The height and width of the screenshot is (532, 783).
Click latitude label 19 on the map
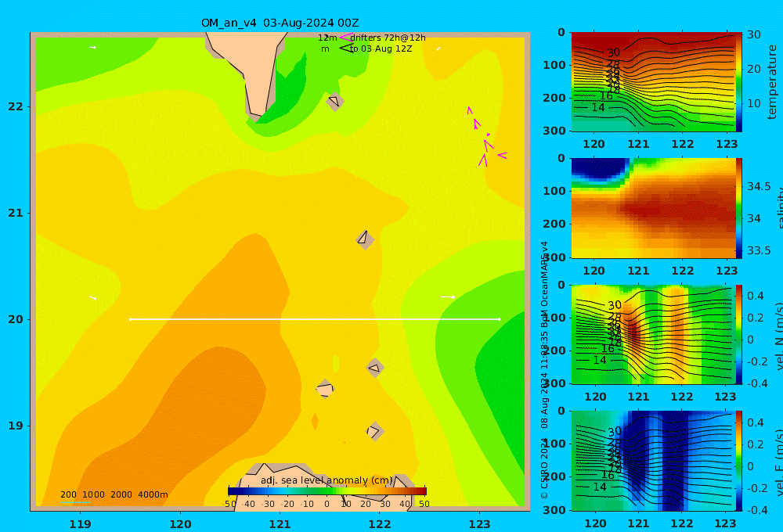point(16,426)
